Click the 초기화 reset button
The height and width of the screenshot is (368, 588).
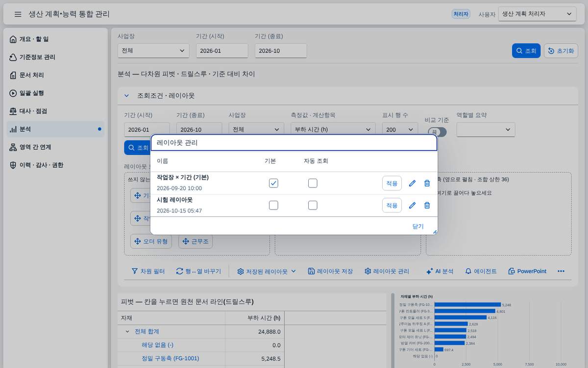pos(561,51)
